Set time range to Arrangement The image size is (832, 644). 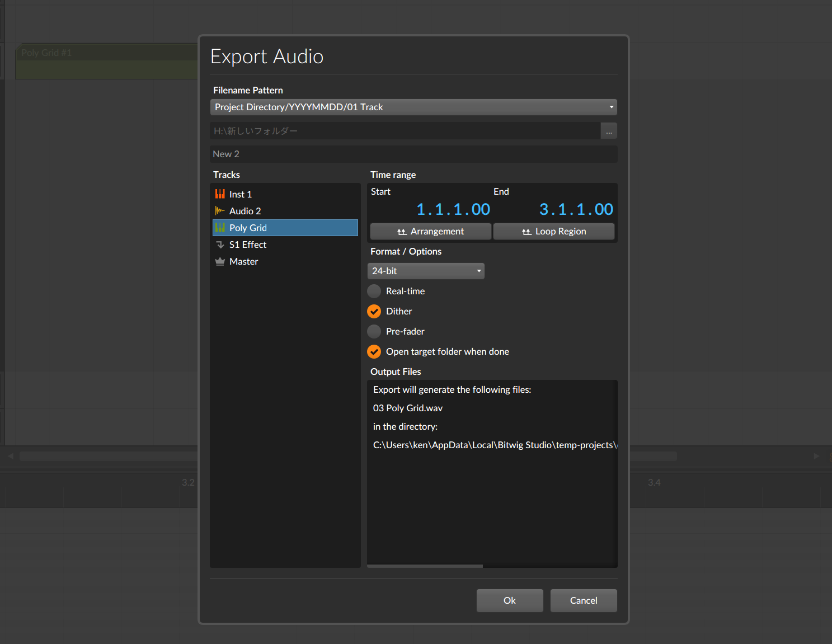tap(431, 232)
